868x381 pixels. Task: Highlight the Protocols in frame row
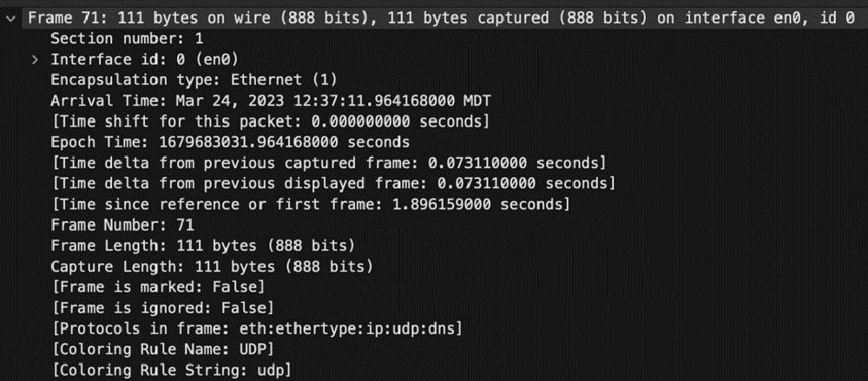pyautogui.click(x=256, y=327)
